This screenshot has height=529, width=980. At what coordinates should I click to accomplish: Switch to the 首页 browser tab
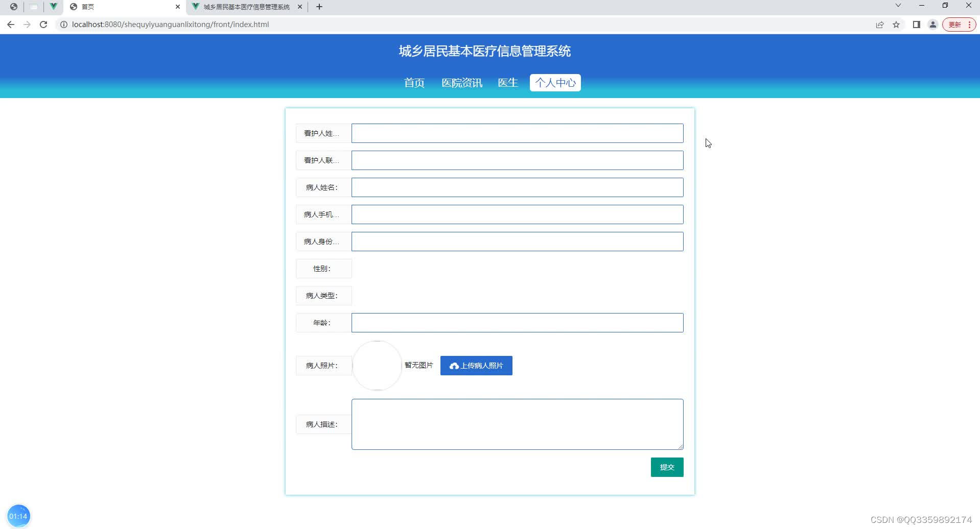[x=125, y=7]
